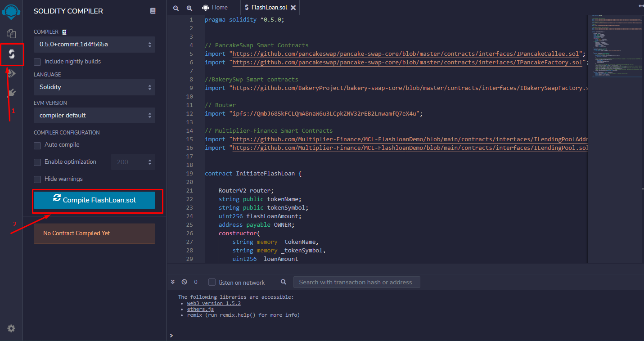This screenshot has width=644, height=341.
Task: Zoom out the editor font
Action: click(x=176, y=8)
